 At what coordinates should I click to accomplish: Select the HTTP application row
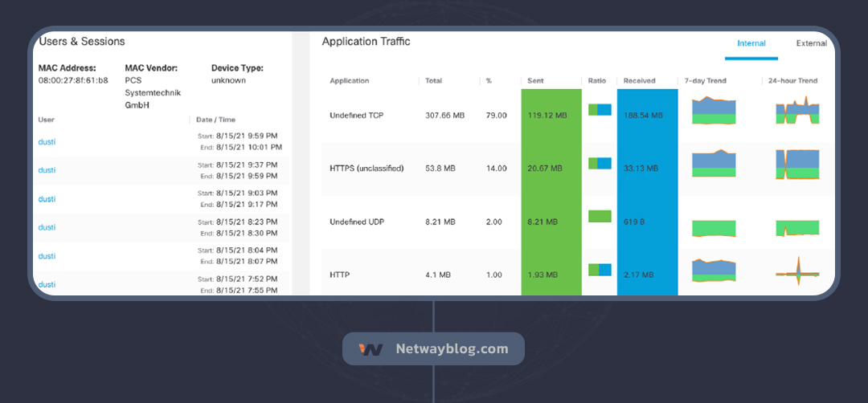340,275
